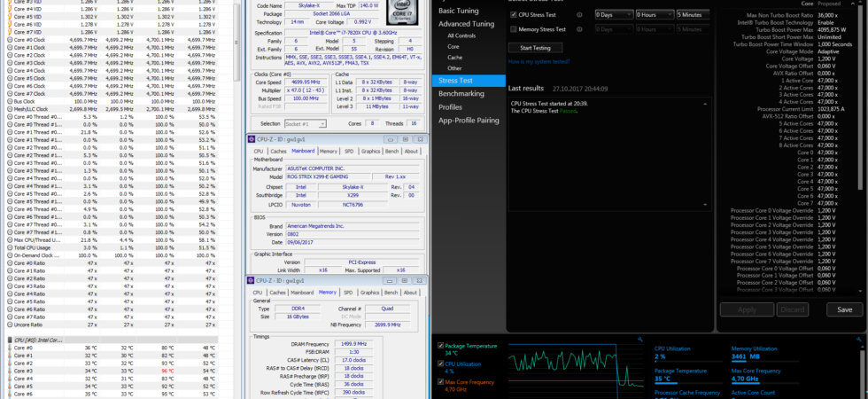Open the 'How is my system tested?' link
The height and width of the screenshot is (399, 868).
(x=539, y=61)
